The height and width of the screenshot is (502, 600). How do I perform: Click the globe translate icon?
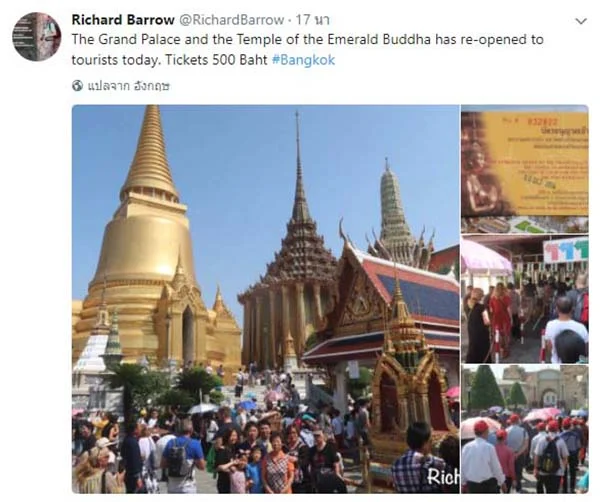pyautogui.click(x=77, y=86)
